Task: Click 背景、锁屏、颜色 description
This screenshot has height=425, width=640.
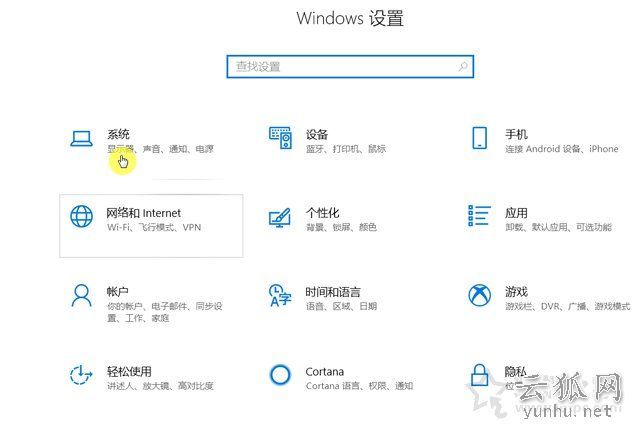Action: [x=342, y=227]
